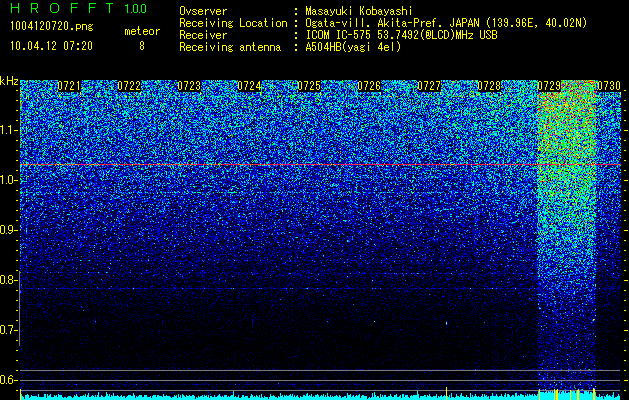Select the 0724 time marker
629x400 pixels.
tap(249, 86)
